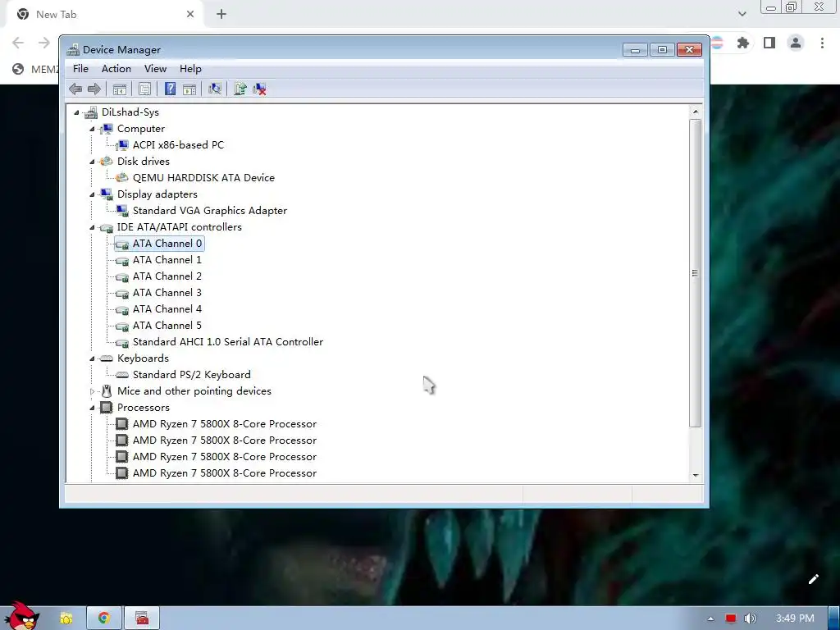This screenshot has height=630, width=840.
Task: Click the Standard VGA Graphics Adapter icon
Action: 122,211
